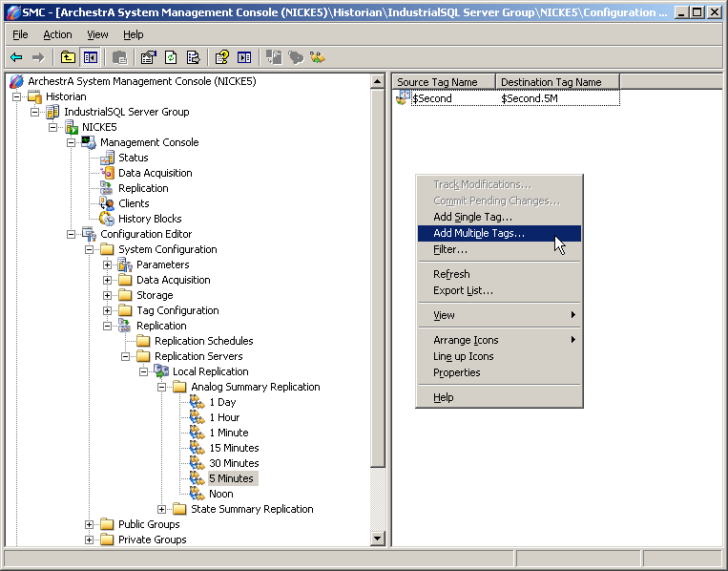Sort by Destination Tag Name column header

(557, 82)
